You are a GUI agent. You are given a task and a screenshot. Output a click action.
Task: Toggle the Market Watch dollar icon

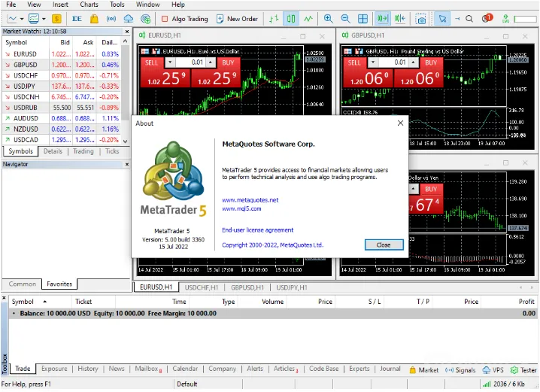(56, 19)
